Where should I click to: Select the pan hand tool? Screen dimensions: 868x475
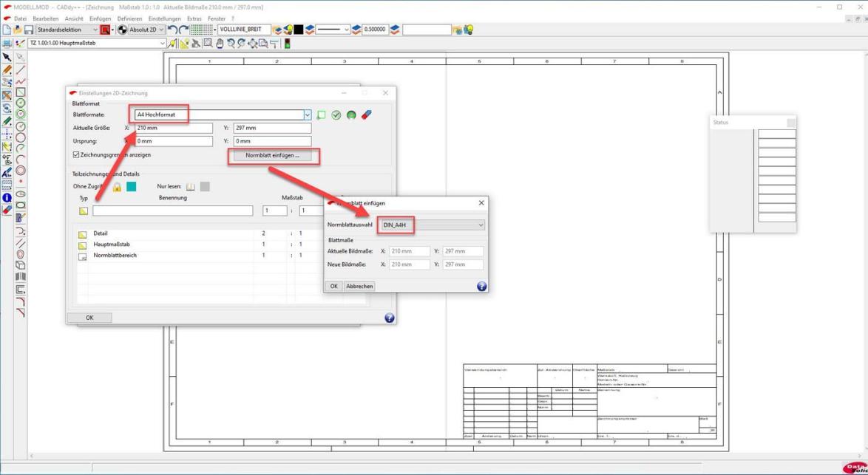click(x=220, y=44)
